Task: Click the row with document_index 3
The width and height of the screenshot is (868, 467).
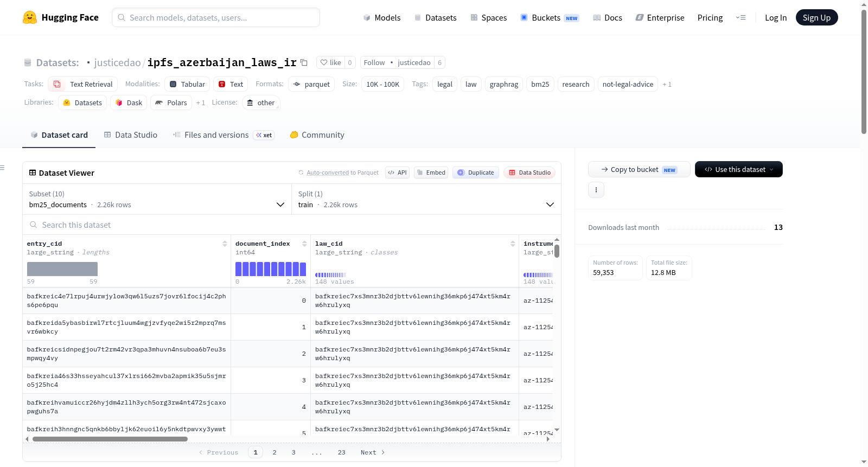Action: [288, 380]
